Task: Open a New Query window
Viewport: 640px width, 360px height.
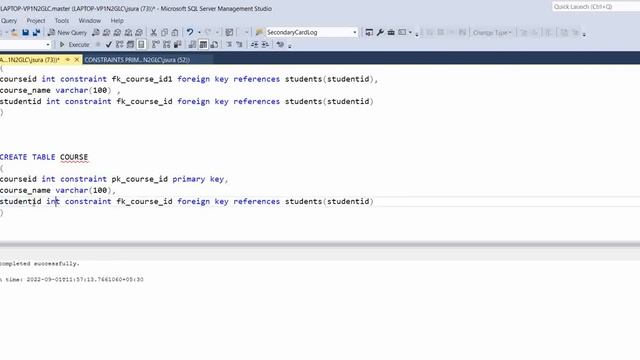Action: coord(67,33)
